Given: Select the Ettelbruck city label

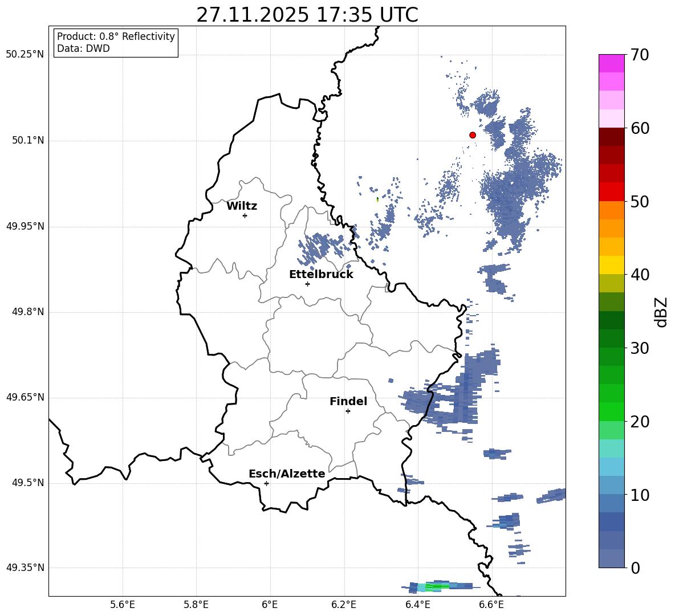Looking at the screenshot, I should pos(321,275).
